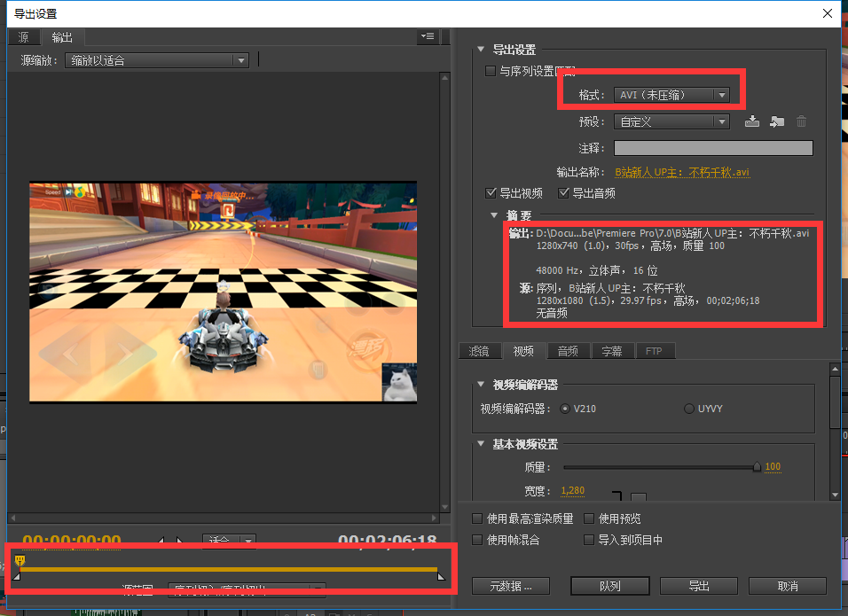The width and height of the screenshot is (848, 616).
Task: Switch to the Source tab
Action: [x=24, y=37]
